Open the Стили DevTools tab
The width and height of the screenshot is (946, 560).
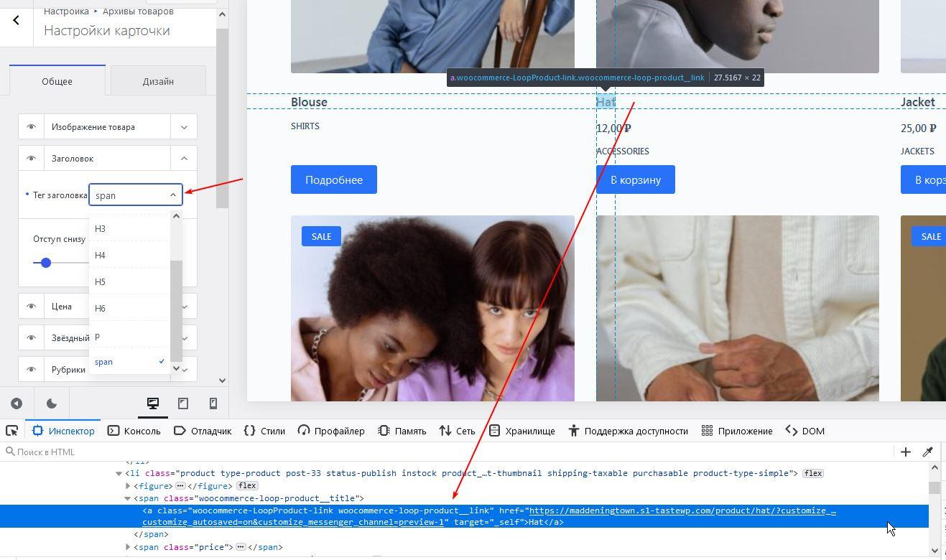coord(264,431)
